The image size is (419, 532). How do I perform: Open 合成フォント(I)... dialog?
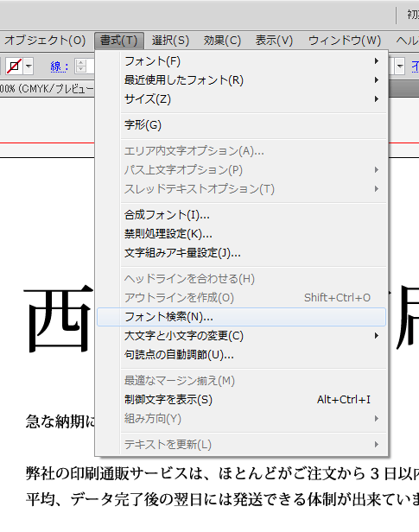point(242,215)
